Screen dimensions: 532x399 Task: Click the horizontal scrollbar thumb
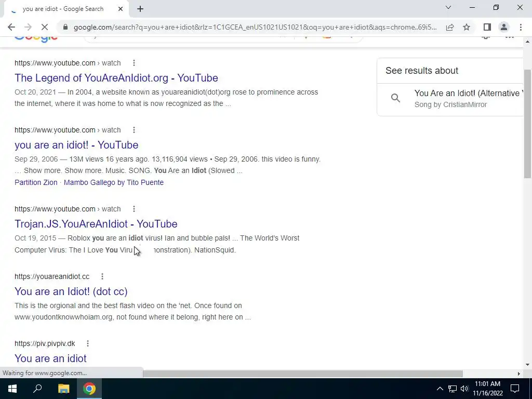[x=303, y=374]
